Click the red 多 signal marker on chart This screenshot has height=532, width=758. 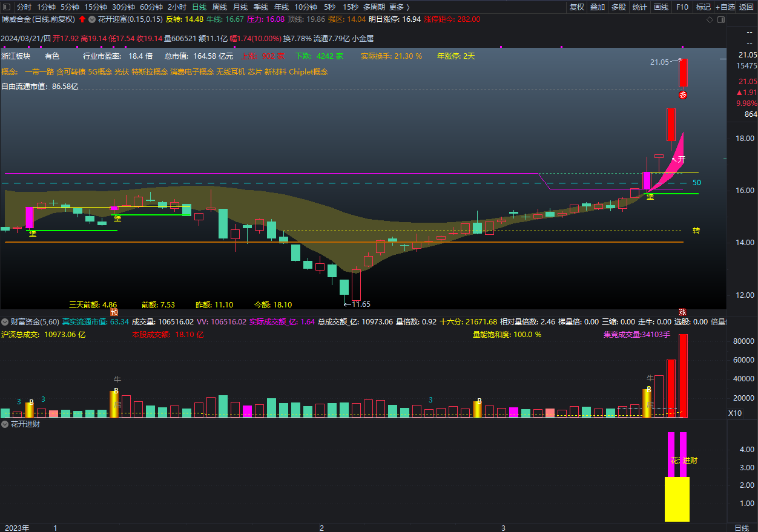[683, 95]
